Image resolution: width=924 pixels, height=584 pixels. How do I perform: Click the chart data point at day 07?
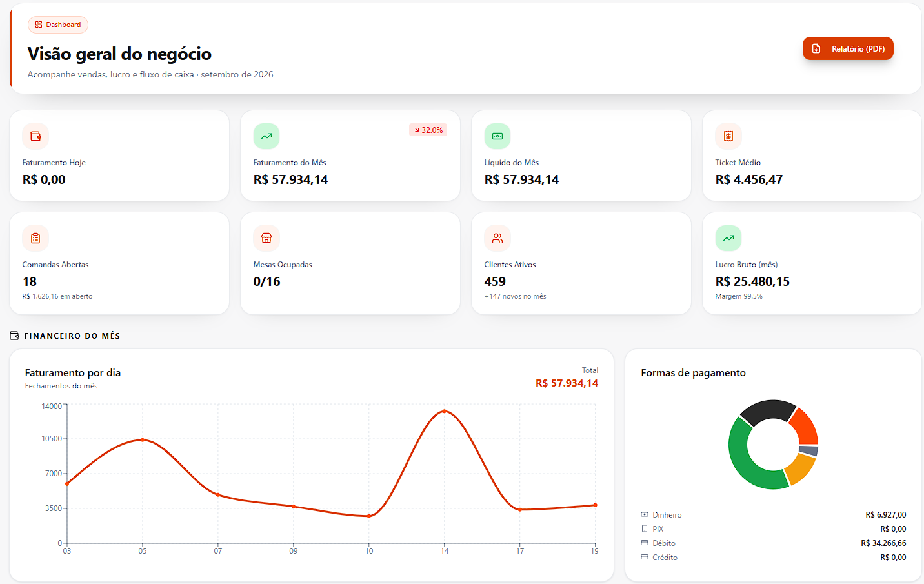coord(218,495)
